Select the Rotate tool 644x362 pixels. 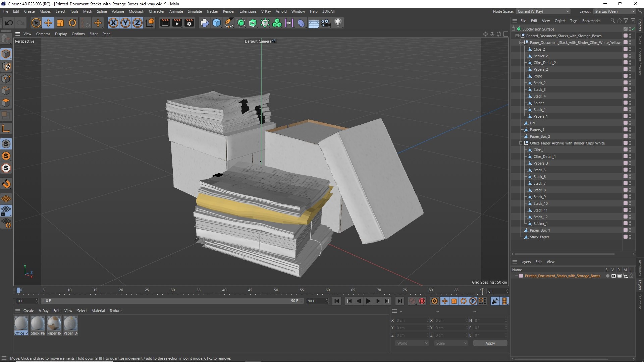click(72, 23)
